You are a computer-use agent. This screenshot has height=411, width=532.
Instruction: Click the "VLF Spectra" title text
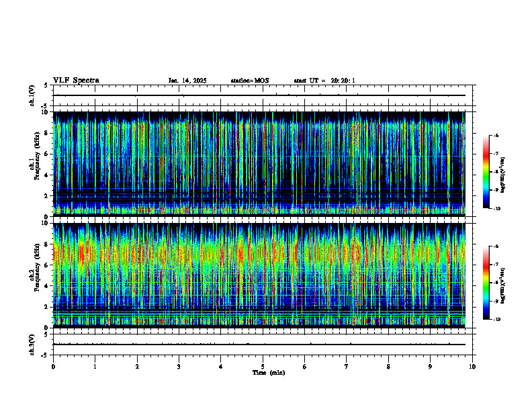point(76,81)
